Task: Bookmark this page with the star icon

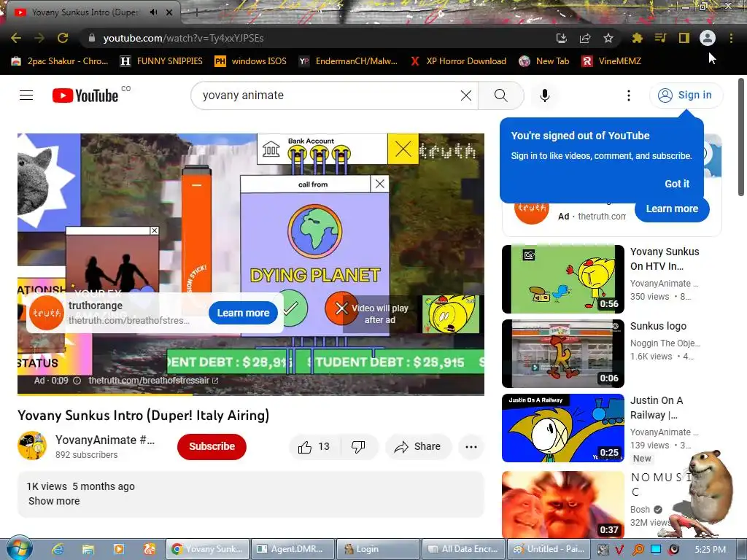Action: click(608, 38)
